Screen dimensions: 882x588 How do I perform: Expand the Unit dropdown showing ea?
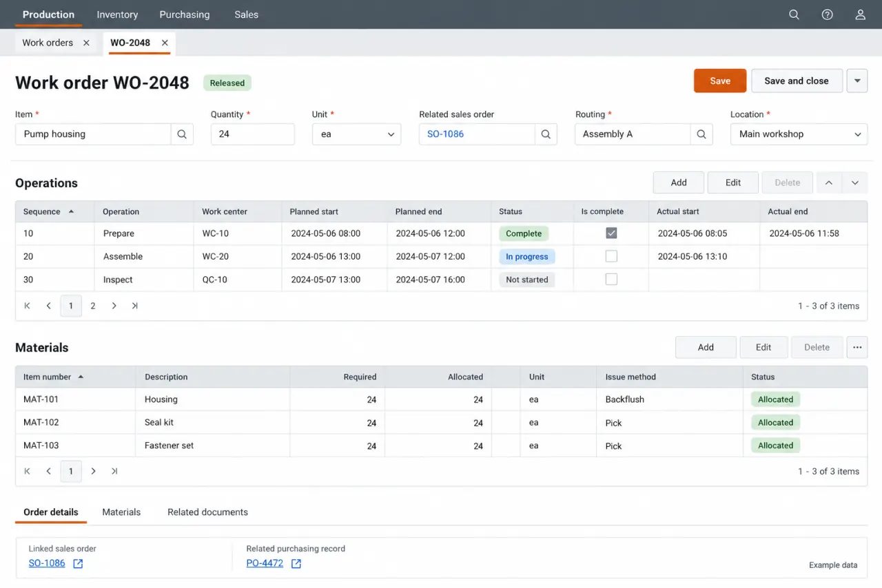tap(356, 134)
